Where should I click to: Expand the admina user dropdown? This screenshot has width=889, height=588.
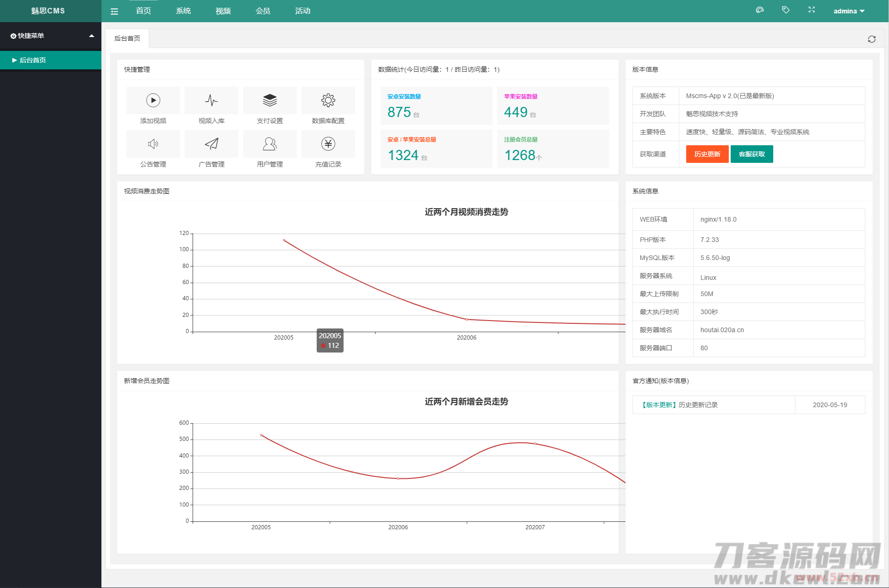click(x=849, y=11)
